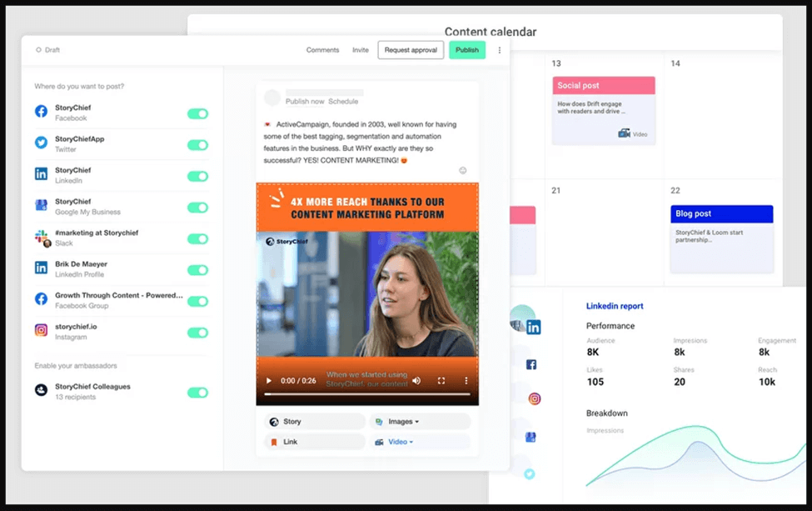Click the Request approval button
Image resolution: width=812 pixels, height=511 pixels.
pyautogui.click(x=411, y=50)
